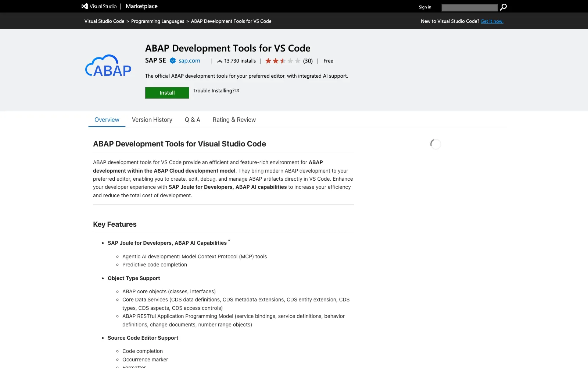
Task: Switch to the Version History tab
Action: [x=152, y=120]
